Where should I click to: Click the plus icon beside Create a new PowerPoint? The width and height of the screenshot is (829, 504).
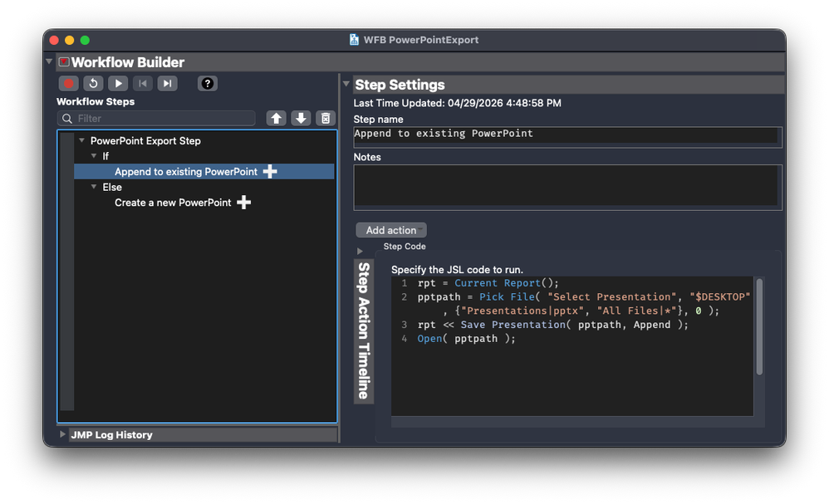[x=243, y=203]
